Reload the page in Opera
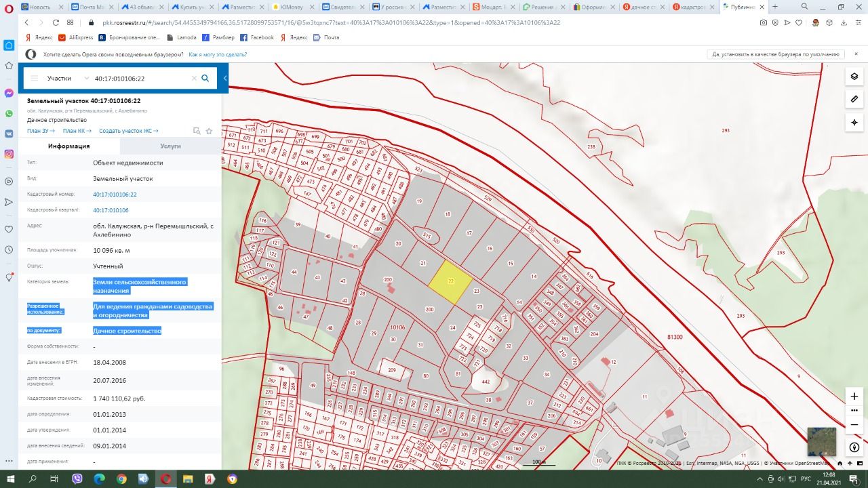 pos(55,22)
